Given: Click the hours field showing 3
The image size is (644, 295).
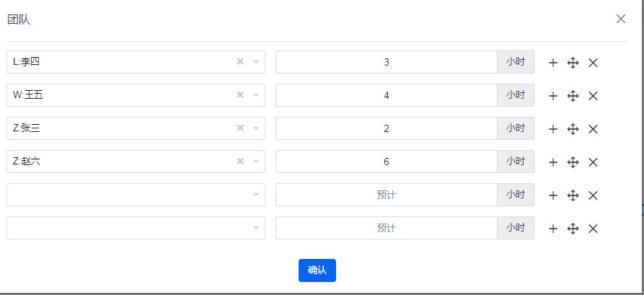Looking at the screenshot, I should [x=387, y=62].
